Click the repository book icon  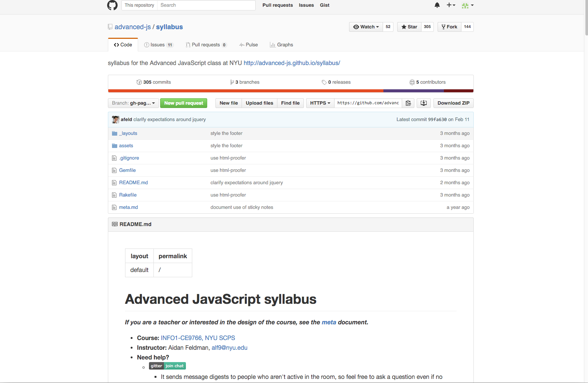point(110,27)
